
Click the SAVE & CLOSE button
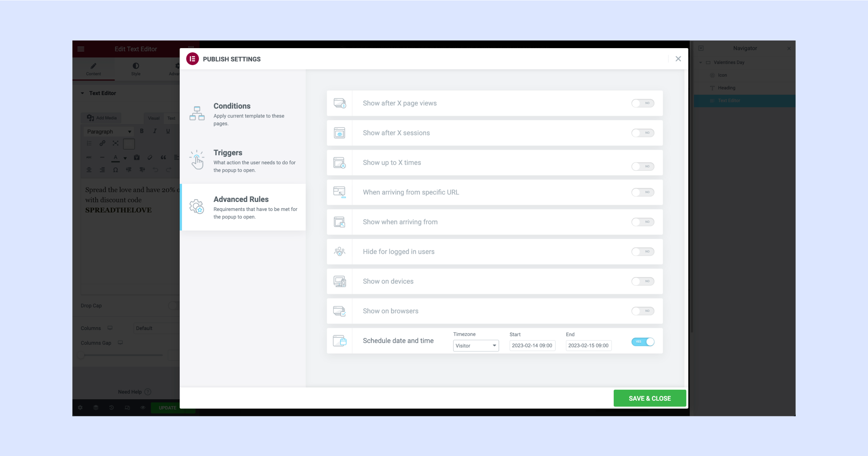pyautogui.click(x=649, y=398)
